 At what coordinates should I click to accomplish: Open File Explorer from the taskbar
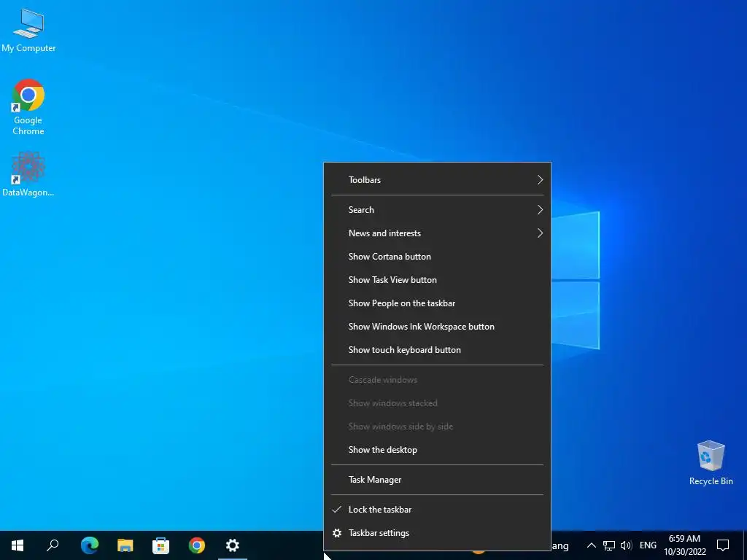tap(125, 545)
